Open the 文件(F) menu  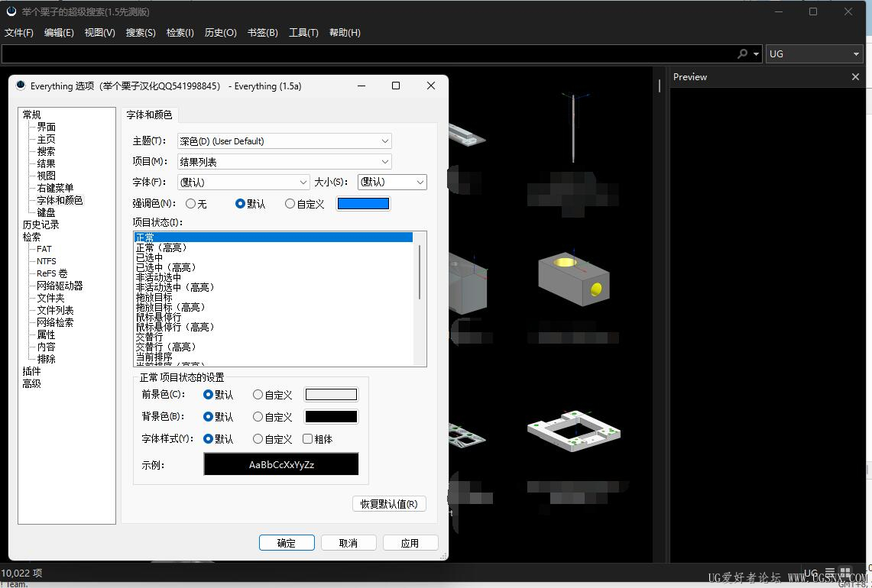tap(19, 33)
